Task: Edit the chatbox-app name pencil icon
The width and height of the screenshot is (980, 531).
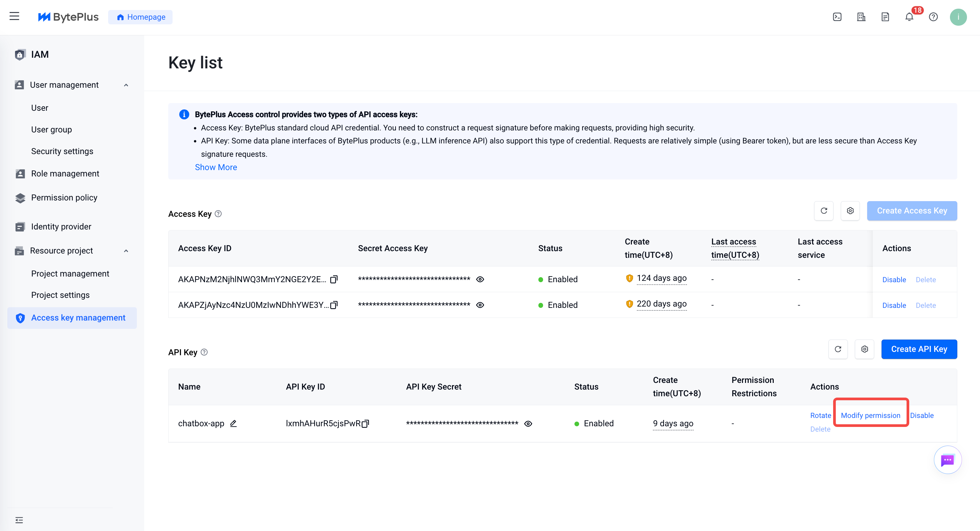Action: click(233, 423)
